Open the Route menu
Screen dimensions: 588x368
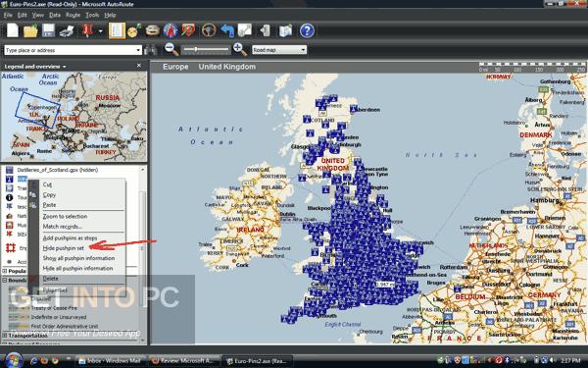point(73,15)
